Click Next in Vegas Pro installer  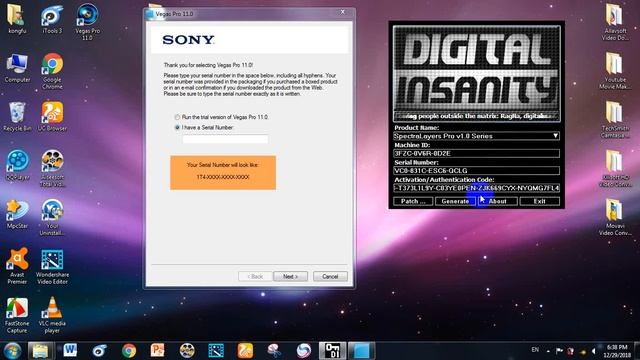click(x=290, y=277)
